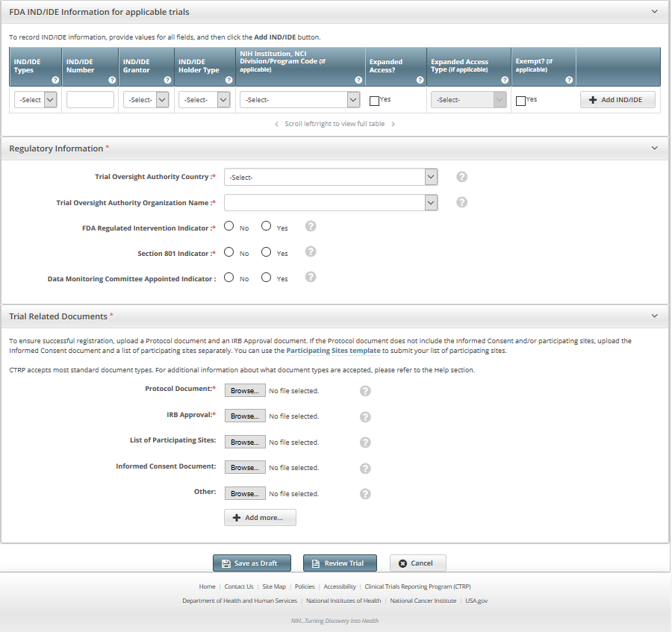The image size is (672, 632).
Task: Select No for FDA Regulated Intervention Indicator
Action: [229, 225]
